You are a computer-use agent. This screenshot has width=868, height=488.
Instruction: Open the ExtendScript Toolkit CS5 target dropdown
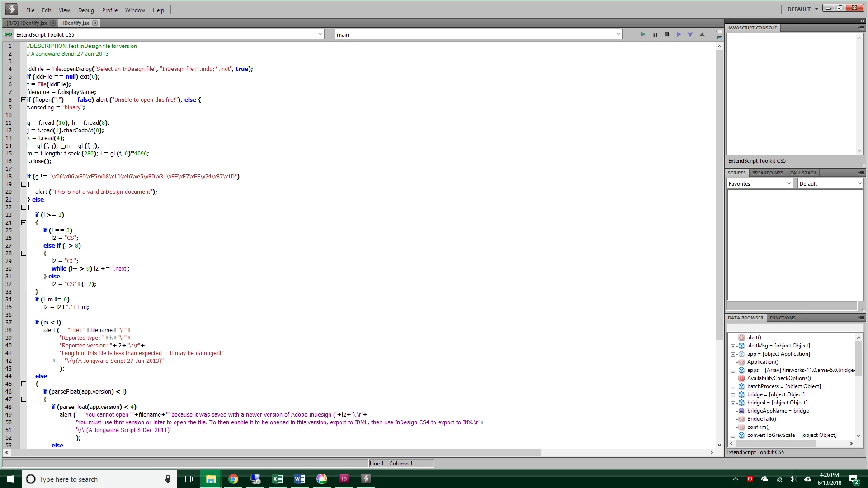[x=320, y=34]
